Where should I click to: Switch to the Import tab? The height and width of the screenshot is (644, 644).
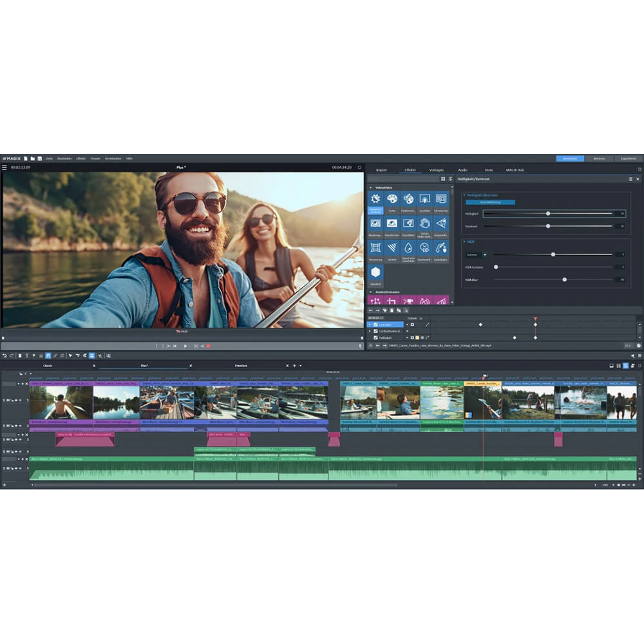point(381,170)
